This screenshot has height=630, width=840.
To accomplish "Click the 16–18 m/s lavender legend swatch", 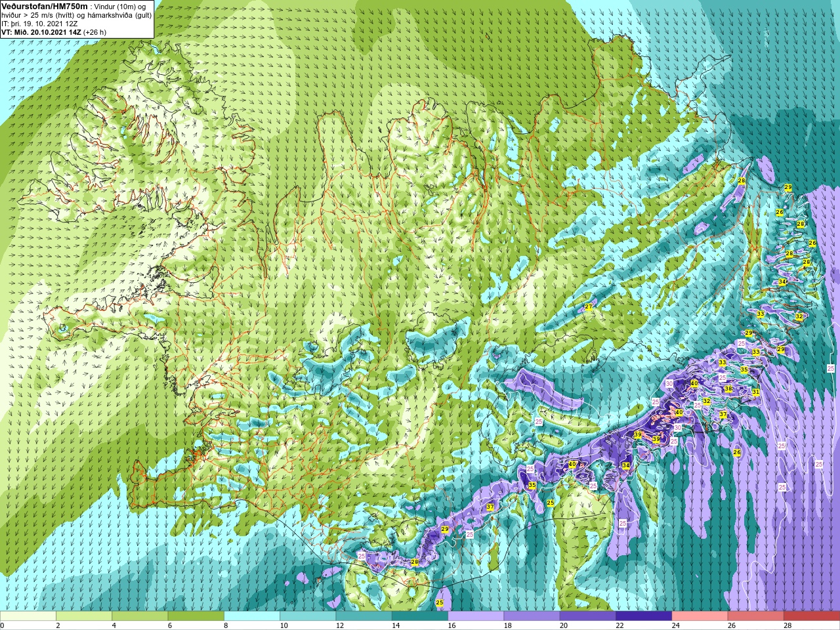I will [476, 616].
